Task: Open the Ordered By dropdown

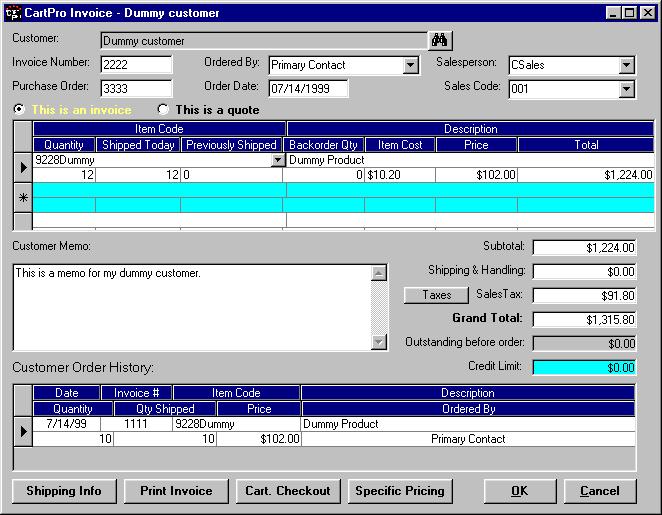Action: pyautogui.click(x=410, y=65)
